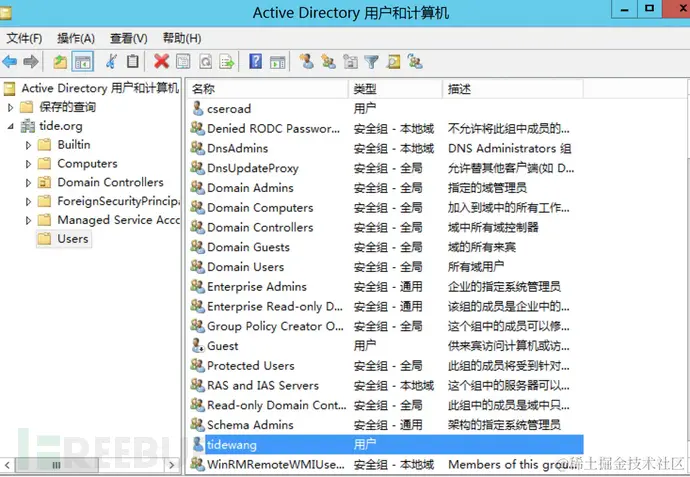The height and width of the screenshot is (477, 690).
Task: Click the Back arrow in toolbar
Action: [10, 62]
